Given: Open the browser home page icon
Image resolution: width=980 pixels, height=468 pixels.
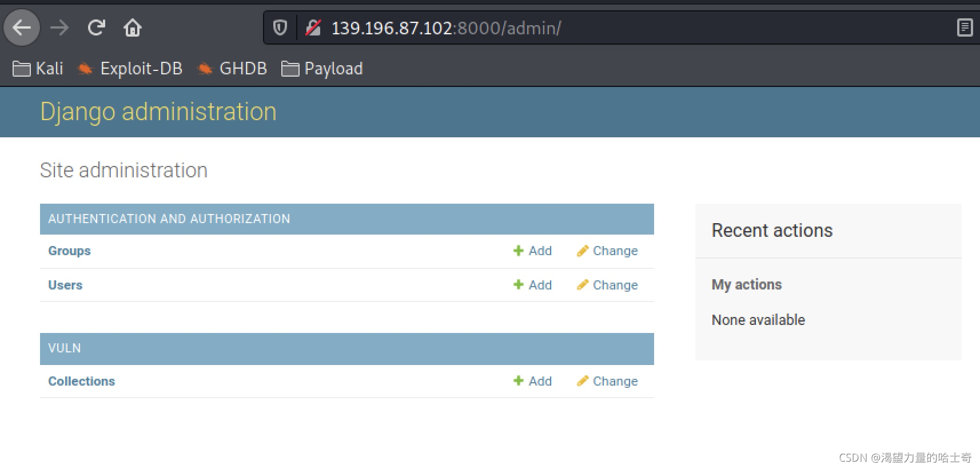Looking at the screenshot, I should (x=133, y=27).
